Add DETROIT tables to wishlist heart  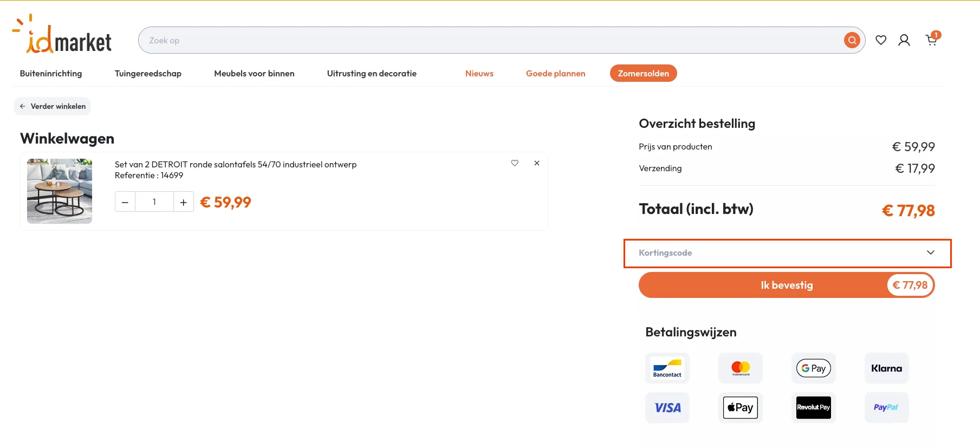click(x=515, y=163)
